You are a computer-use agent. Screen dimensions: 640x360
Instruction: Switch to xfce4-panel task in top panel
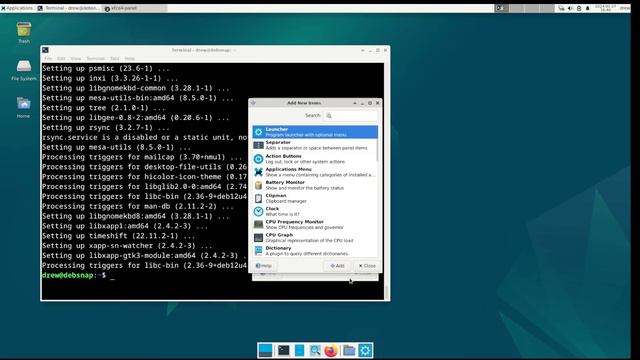tap(135, 8)
